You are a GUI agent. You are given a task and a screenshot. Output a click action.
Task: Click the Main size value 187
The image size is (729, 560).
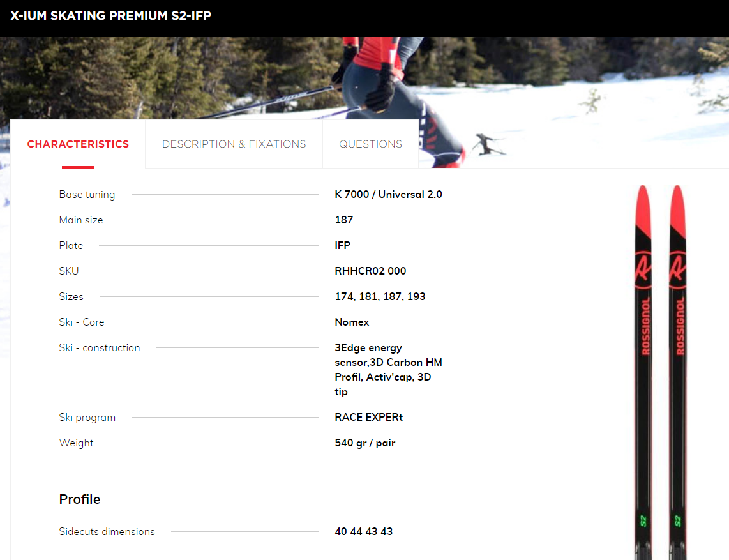(x=344, y=220)
